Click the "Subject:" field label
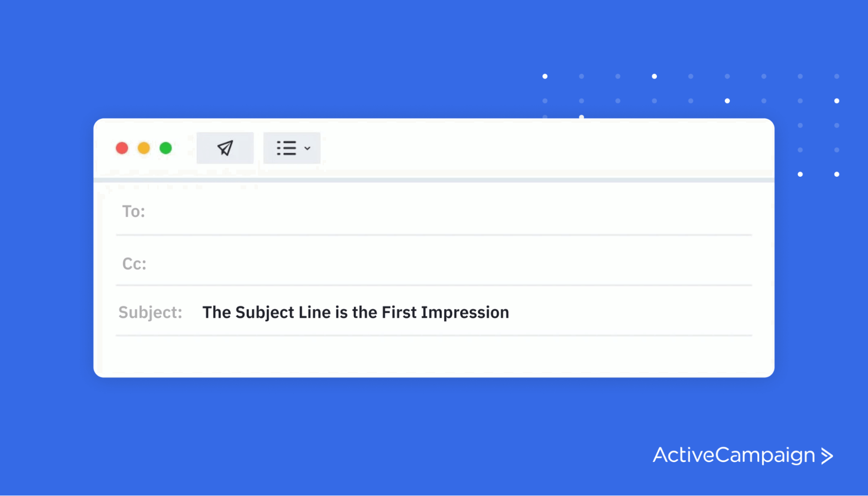The width and height of the screenshot is (868, 496). click(150, 312)
